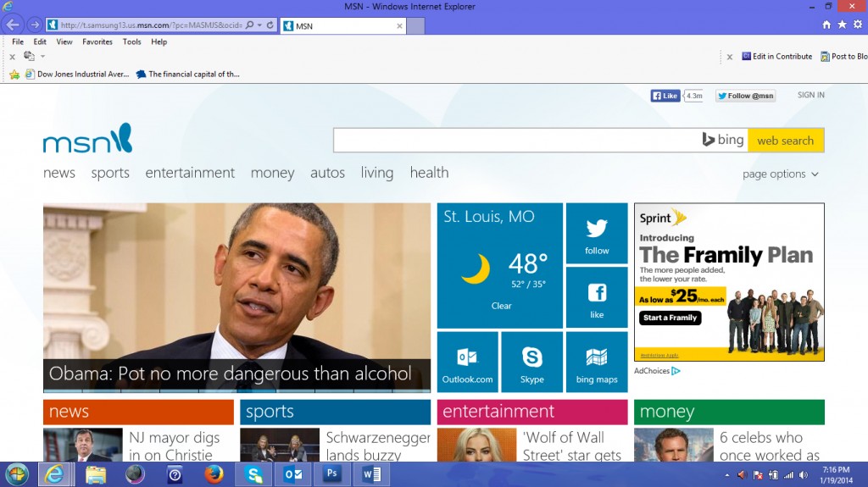This screenshot has width=868, height=487.
Task: Expand the page options dropdown
Action: pyautogui.click(x=781, y=174)
